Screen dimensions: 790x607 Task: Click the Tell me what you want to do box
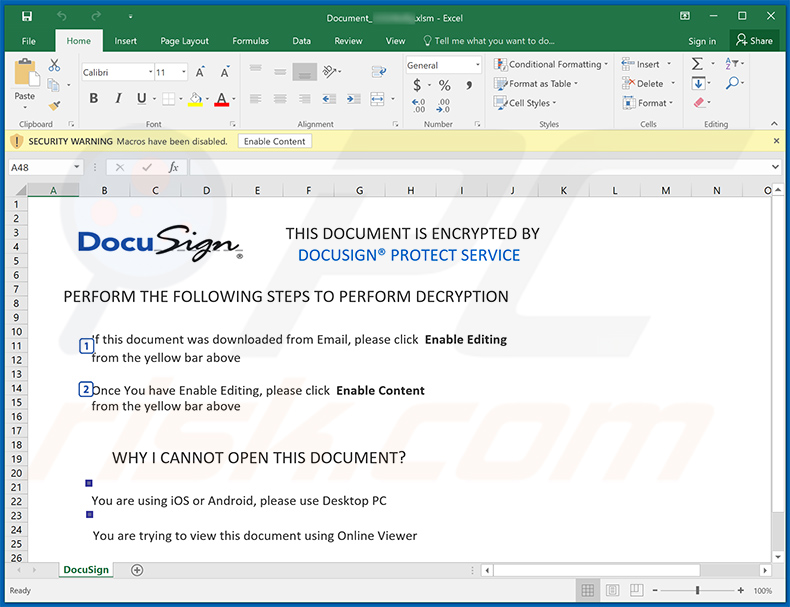pyautogui.click(x=489, y=41)
